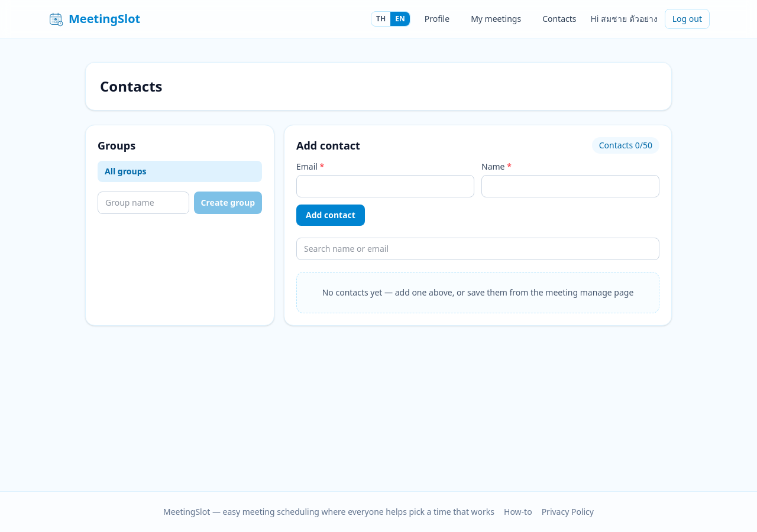Click the 'No contacts yet' empty message
Screen dimensions: 757x532
click(478, 293)
